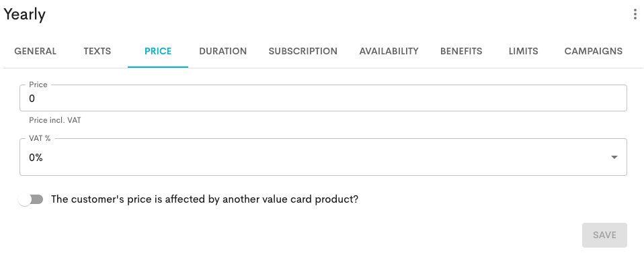
Task: Select the Price tab
Action: pos(158,51)
